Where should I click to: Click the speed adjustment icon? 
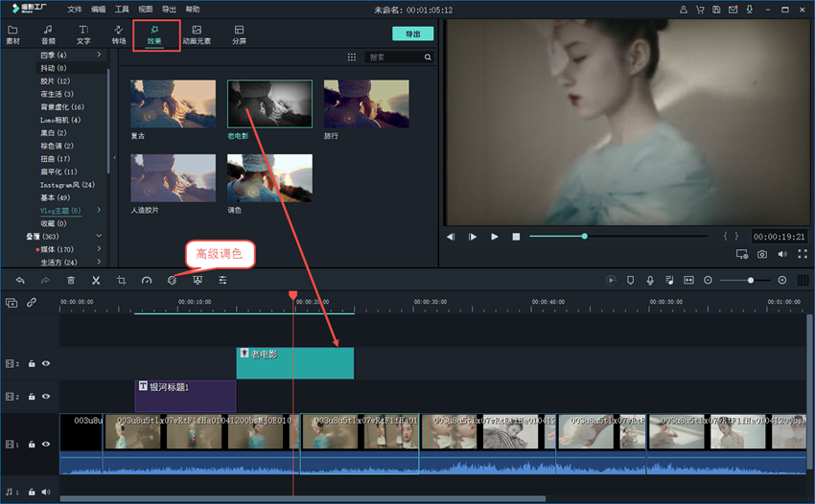[147, 280]
